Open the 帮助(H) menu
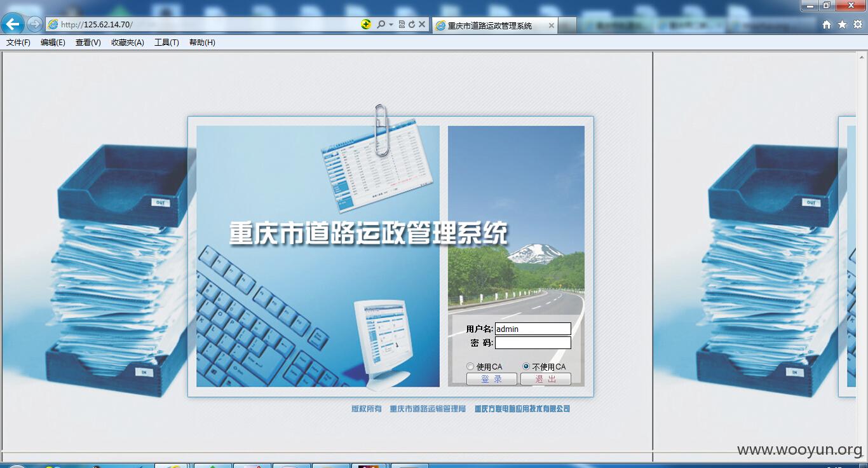The width and height of the screenshot is (868, 468). [x=202, y=43]
